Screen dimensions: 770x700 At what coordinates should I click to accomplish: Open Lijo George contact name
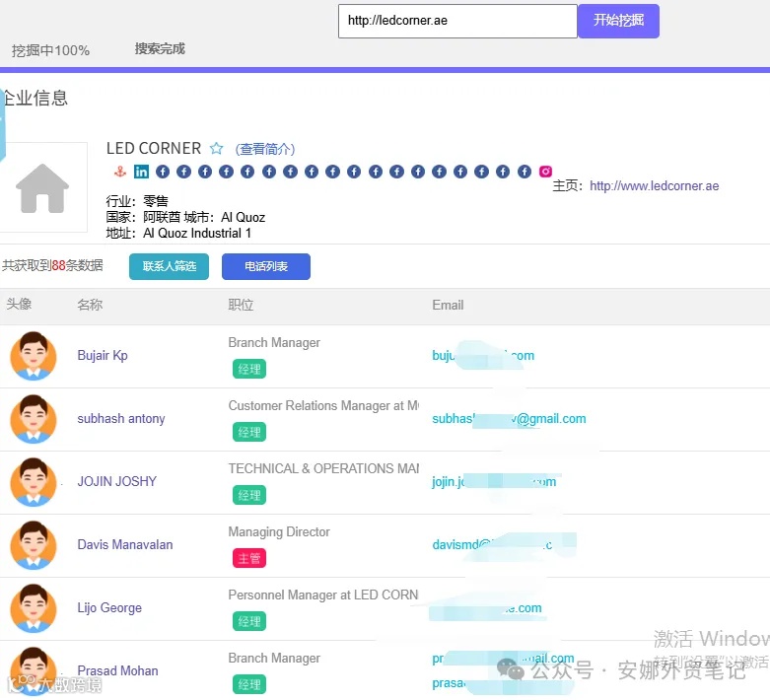(x=109, y=607)
